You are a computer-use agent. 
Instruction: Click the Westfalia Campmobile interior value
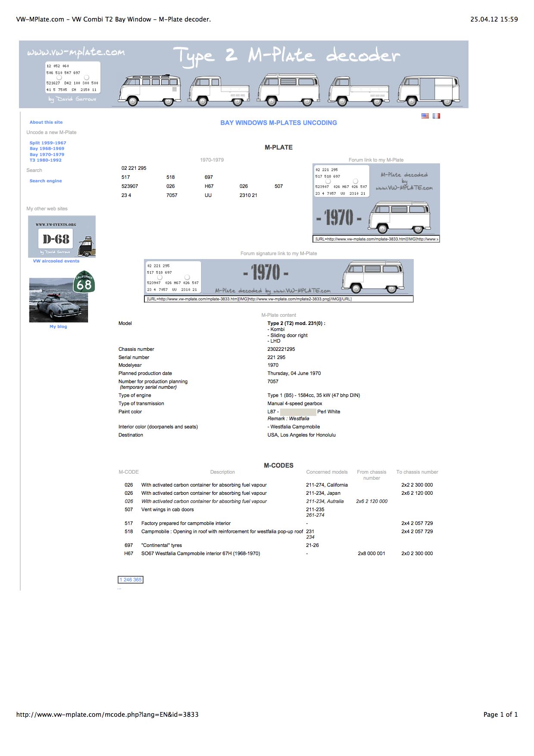coord(294,427)
